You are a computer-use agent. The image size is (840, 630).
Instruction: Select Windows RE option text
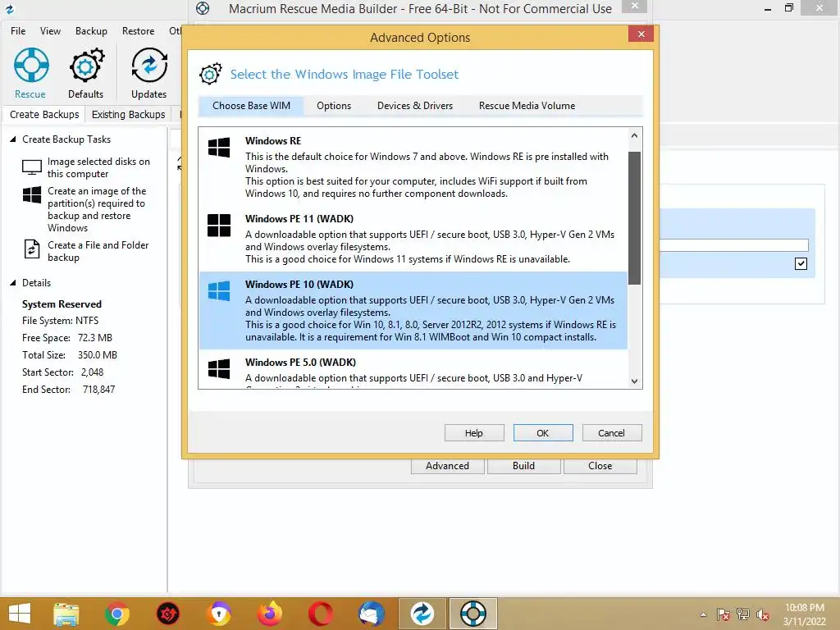point(273,141)
